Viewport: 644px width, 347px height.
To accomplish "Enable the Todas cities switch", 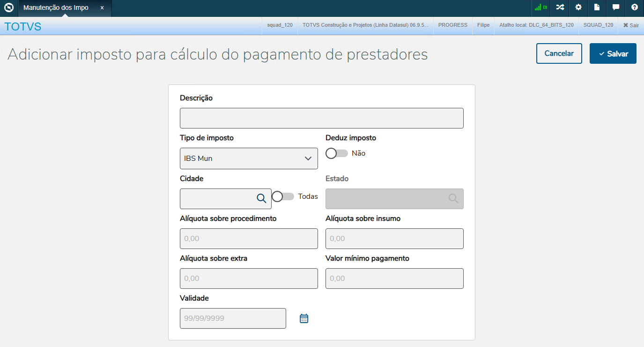I will [283, 196].
